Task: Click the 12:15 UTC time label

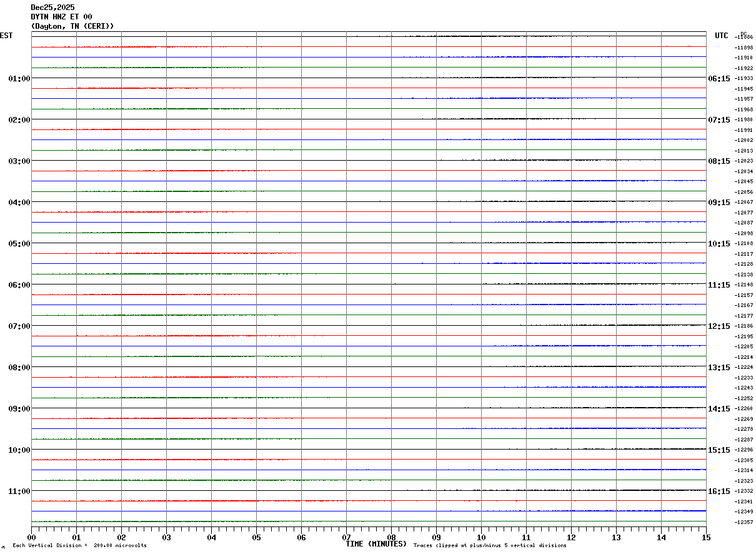Action: 719,326
